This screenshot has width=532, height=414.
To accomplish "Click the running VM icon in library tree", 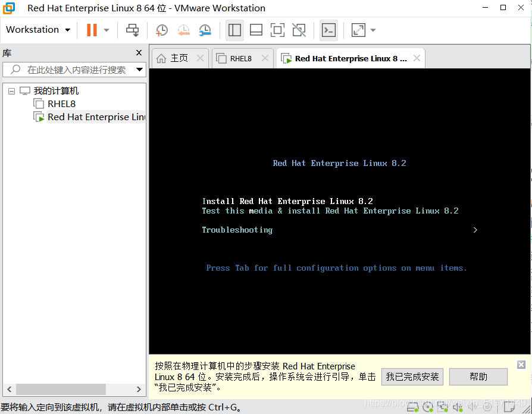I will (x=39, y=117).
